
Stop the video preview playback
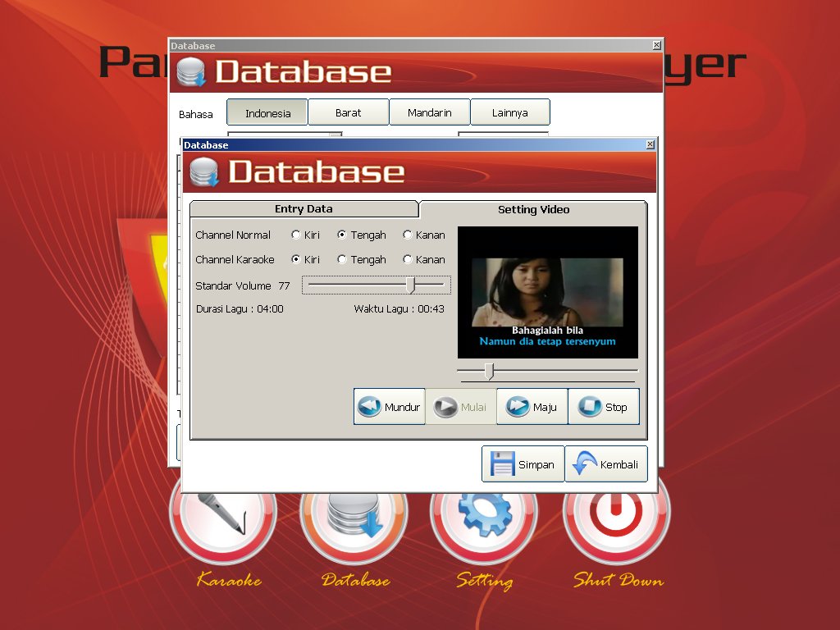604,407
